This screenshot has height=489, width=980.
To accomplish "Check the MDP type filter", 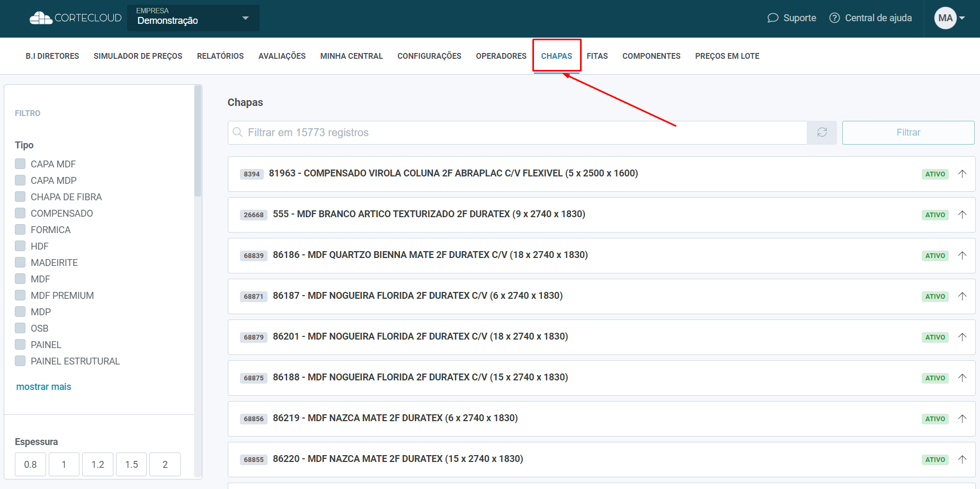I will 20,312.
